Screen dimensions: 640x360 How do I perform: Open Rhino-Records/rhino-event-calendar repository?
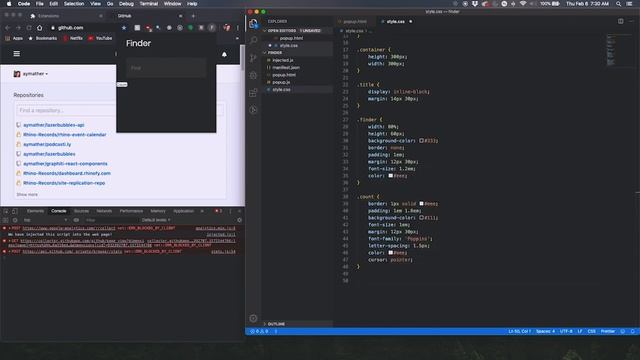[64, 135]
